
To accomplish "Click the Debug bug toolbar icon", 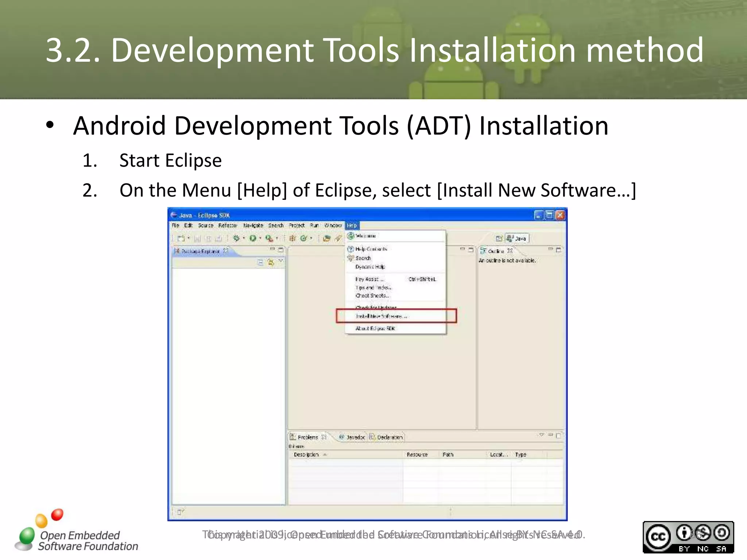I will pyautogui.click(x=236, y=238).
